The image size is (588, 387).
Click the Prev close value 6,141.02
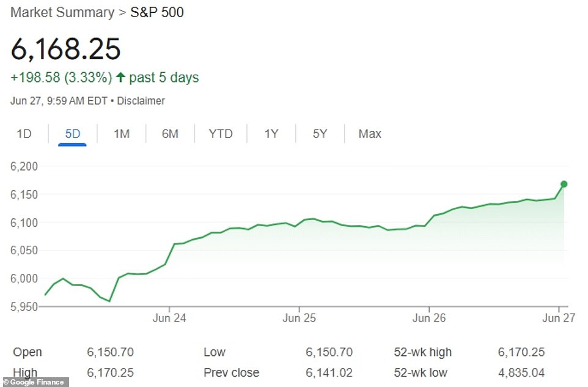coord(329,372)
